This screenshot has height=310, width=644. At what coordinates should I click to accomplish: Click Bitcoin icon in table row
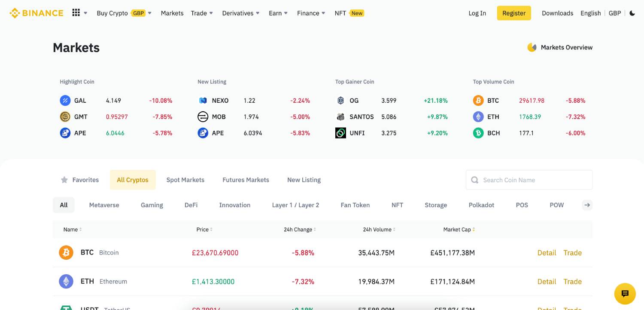click(x=66, y=252)
